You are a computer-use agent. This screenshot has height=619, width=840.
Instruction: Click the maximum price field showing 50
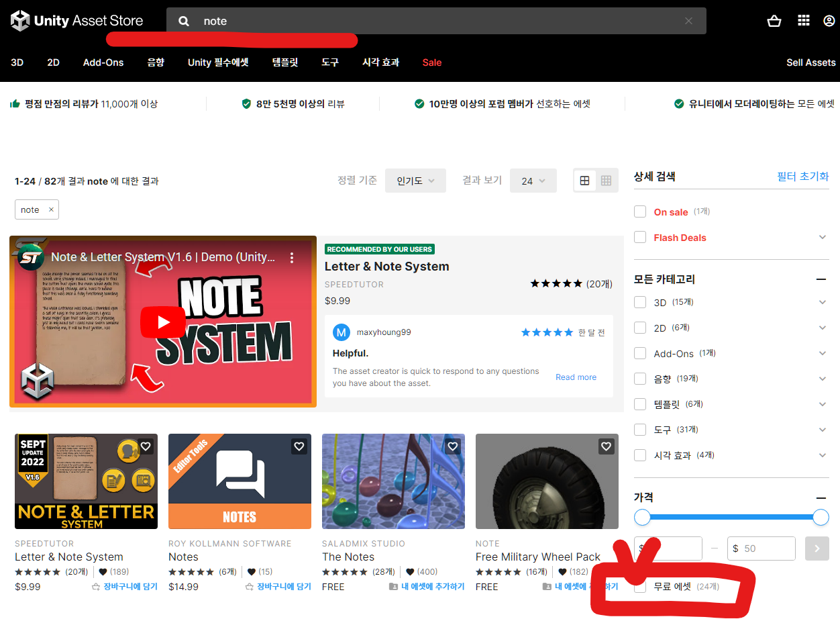tap(762, 549)
